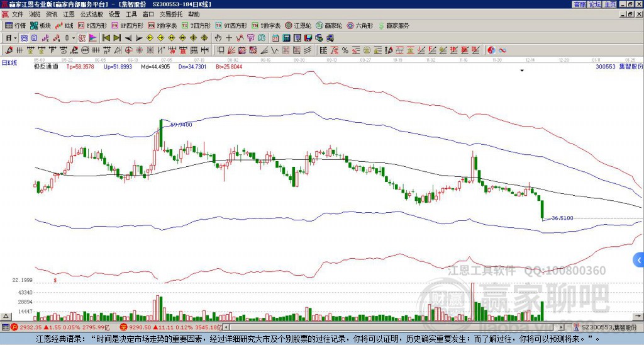Open the calculator icon
The height and width of the screenshot is (345, 644).
[x=287, y=38]
